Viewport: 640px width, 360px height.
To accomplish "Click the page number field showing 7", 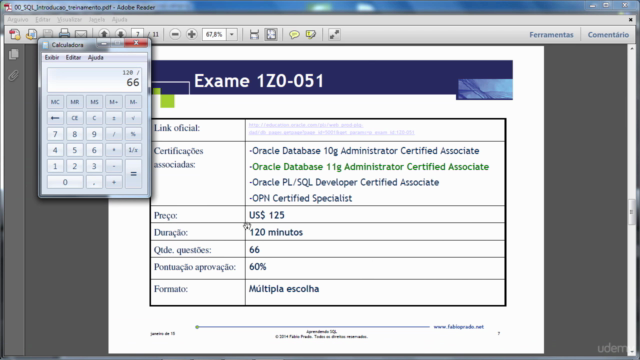I will 138,34.
